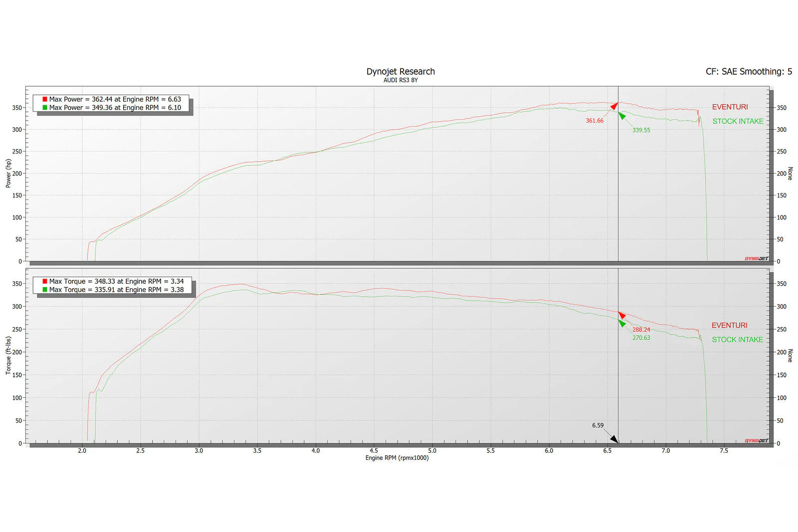Click the black 6.59 RPM cursor arrow

click(614, 439)
